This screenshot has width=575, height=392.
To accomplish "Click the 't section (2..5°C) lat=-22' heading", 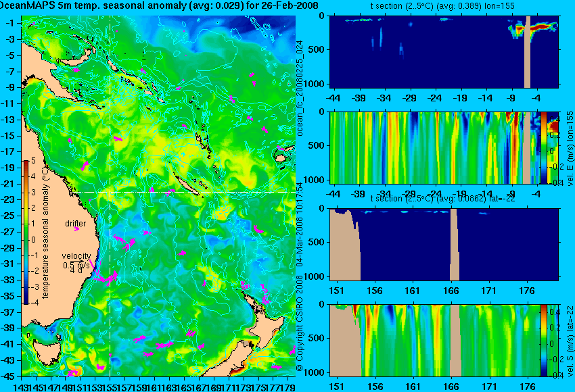I will [442, 199].
